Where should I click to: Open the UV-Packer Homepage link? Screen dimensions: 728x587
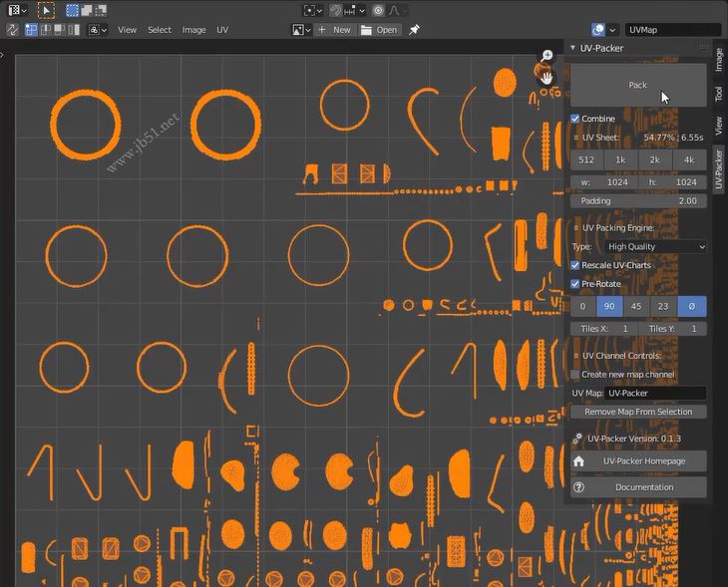coord(638,461)
